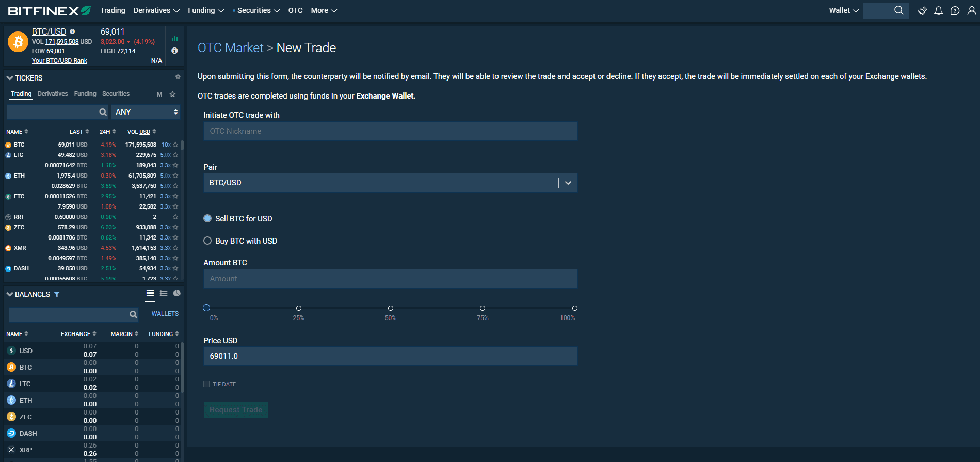This screenshot has width=980, height=462.
Task: Open the user account profile icon
Action: 972,10
